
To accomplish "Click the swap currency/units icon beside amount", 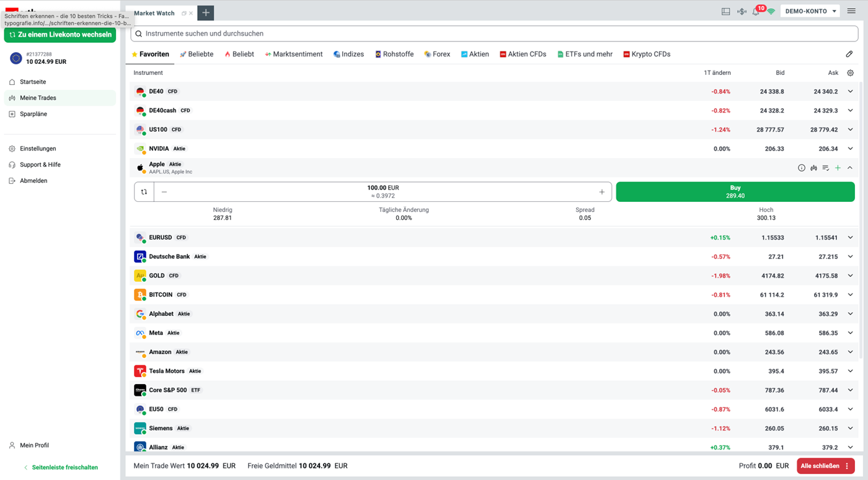I will [x=144, y=192].
